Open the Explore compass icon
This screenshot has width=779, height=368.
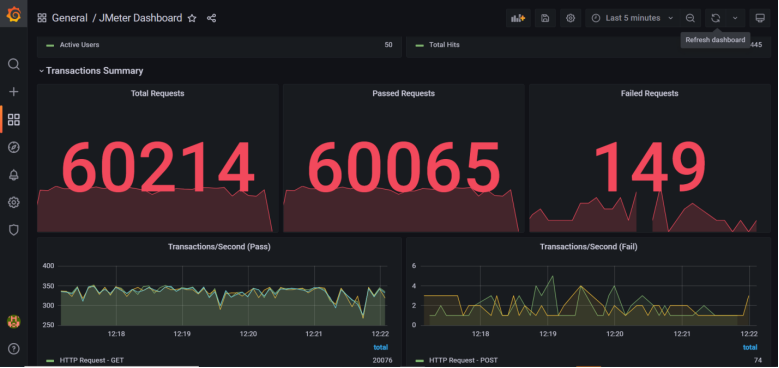pos(14,147)
